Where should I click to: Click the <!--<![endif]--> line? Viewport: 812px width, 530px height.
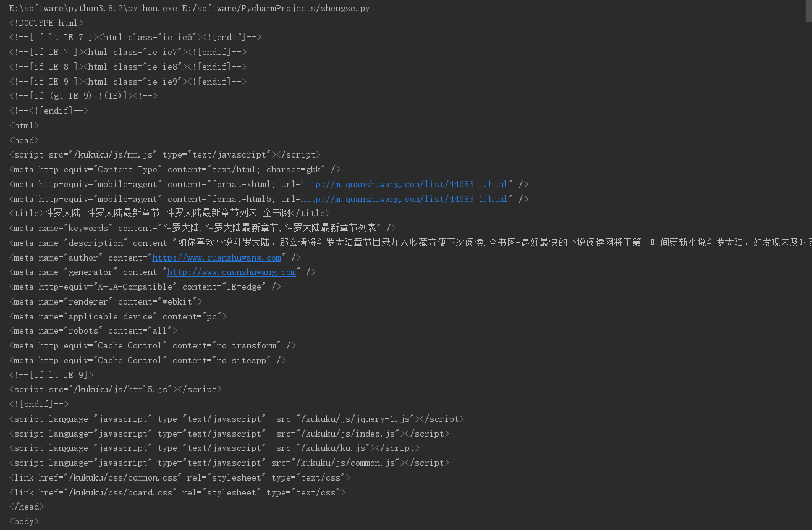[x=49, y=111]
